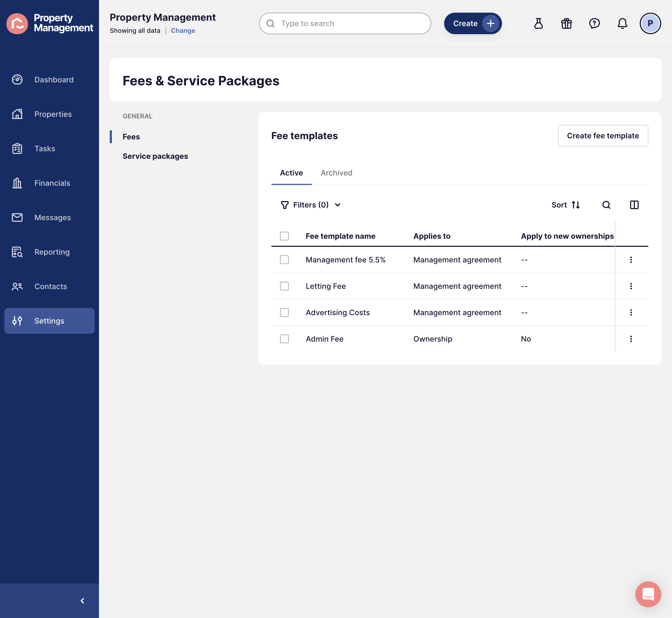Screen dimensions: 672x618
Task: Select Fees in the General menu
Action: [x=131, y=137]
